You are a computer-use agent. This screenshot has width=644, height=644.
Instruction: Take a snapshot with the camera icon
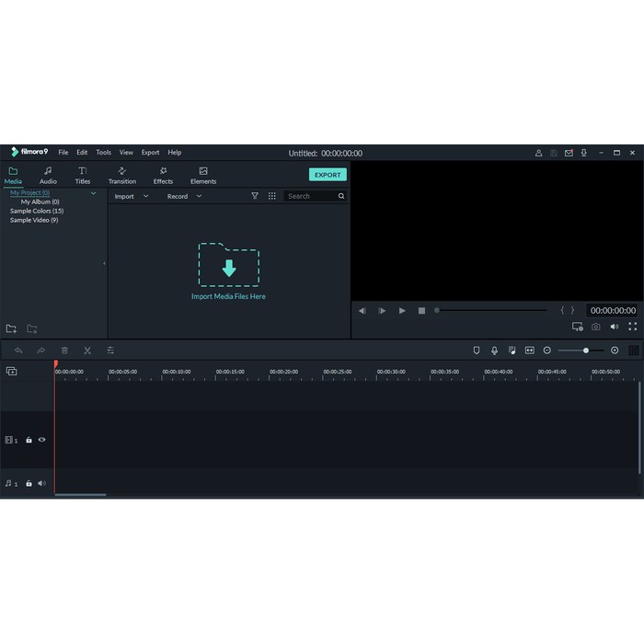[x=596, y=327]
